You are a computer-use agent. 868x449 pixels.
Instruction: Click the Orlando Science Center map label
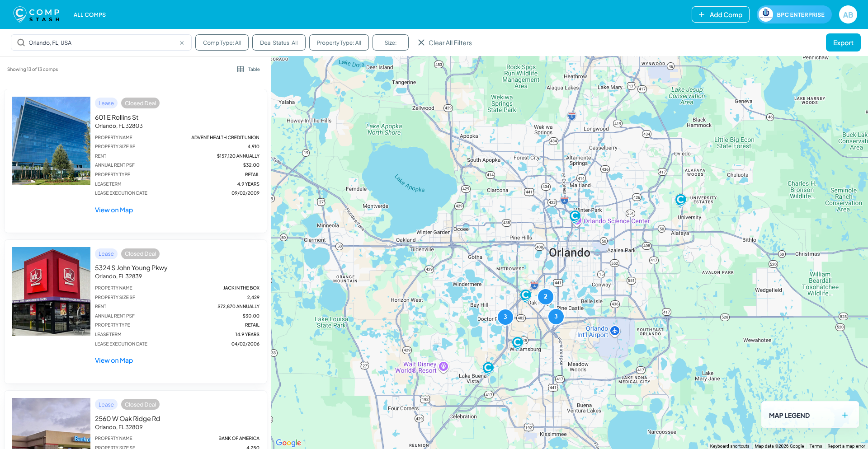[x=617, y=221]
